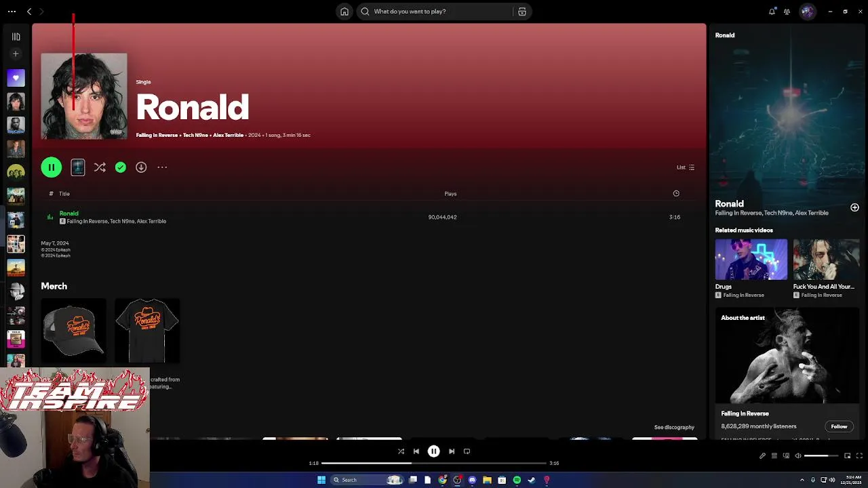Screen dimensions: 868x488
Task: Open the Ronald's hat merch item
Action: 73,331
